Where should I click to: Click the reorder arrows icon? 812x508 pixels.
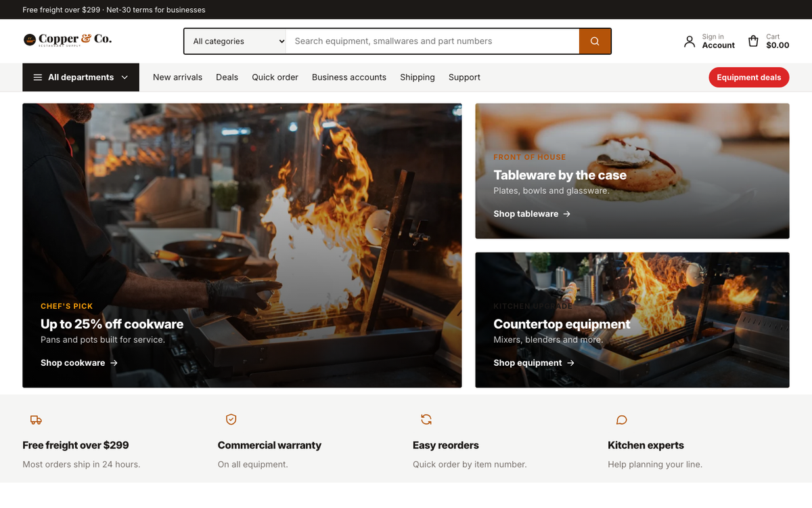pyautogui.click(x=426, y=420)
